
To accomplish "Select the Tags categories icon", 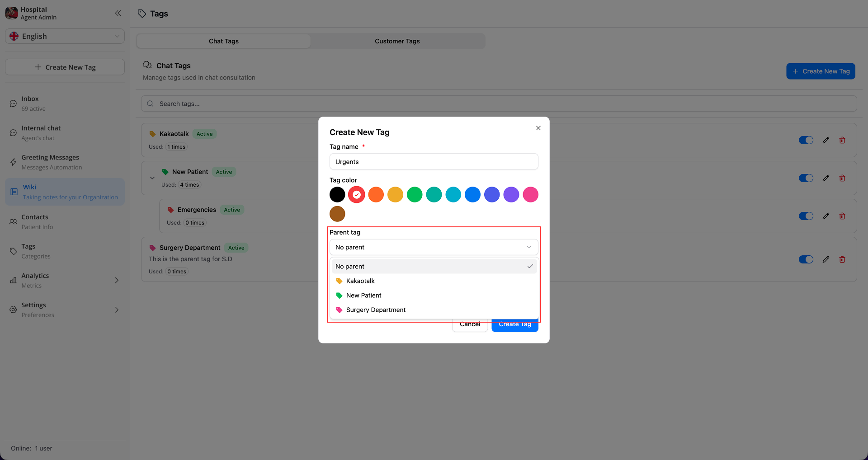I will click(13, 250).
